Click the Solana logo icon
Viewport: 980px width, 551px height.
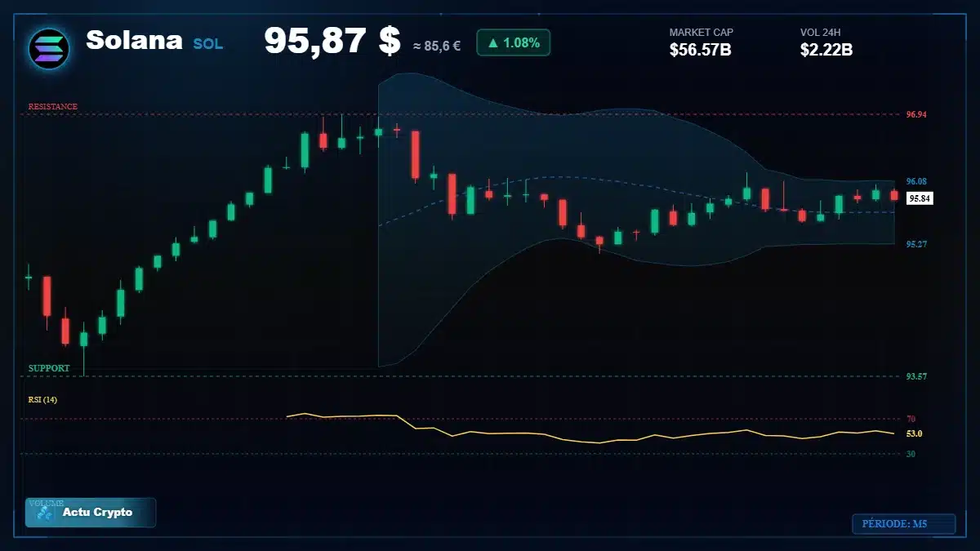click(x=49, y=48)
